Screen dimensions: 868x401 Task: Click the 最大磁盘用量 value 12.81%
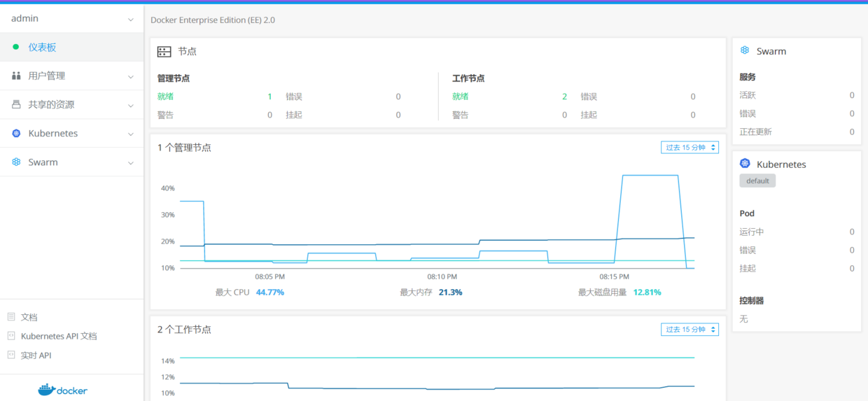coord(647,292)
